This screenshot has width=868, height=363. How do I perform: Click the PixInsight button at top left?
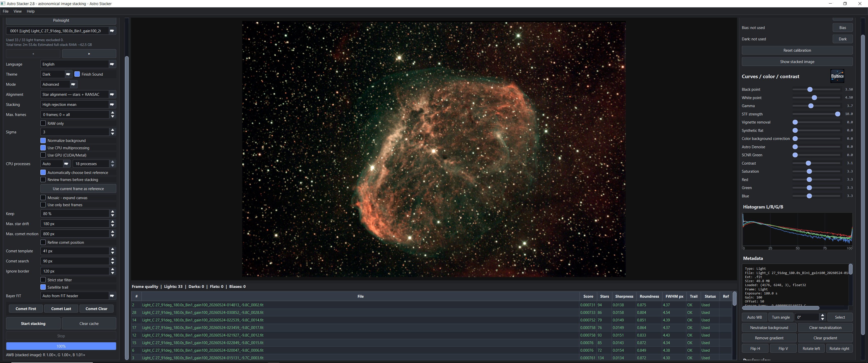click(x=61, y=20)
